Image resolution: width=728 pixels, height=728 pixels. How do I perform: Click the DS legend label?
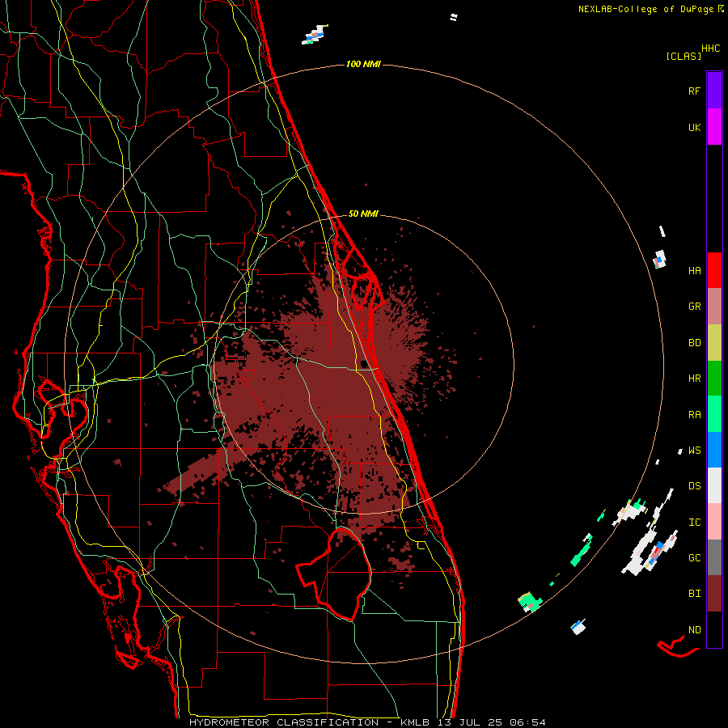[694, 486]
